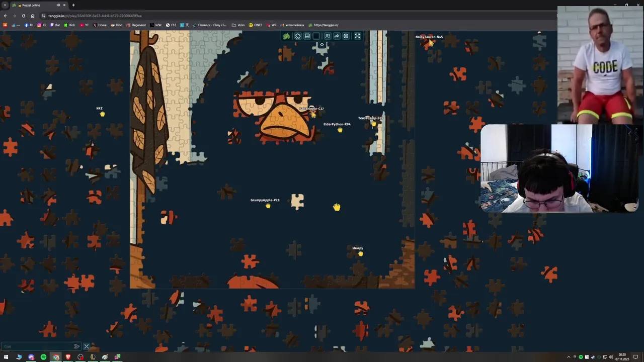This screenshot has height=362, width=644.
Task: Open the InStr bookmark
Action: 156,25
